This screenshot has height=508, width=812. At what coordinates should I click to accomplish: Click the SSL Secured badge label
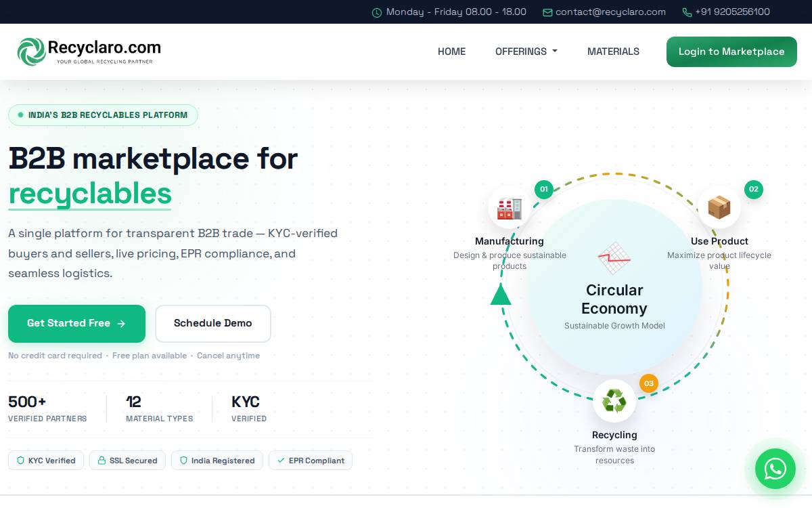(x=133, y=461)
